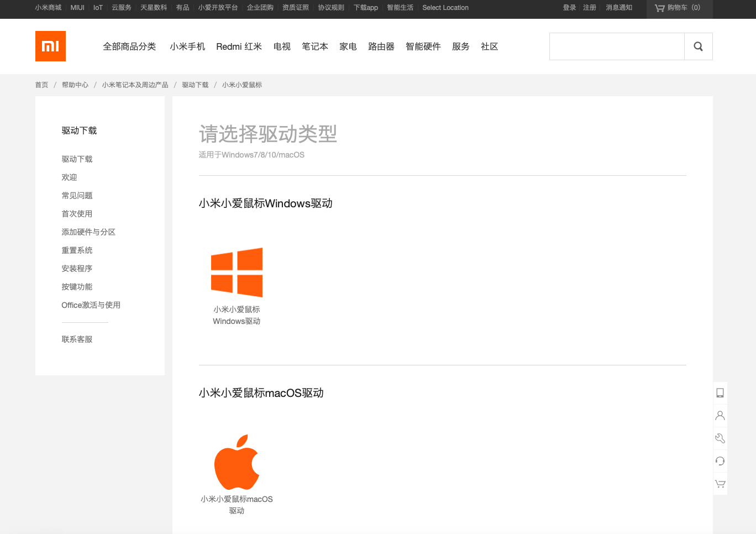Click the mobile app icon in floating sidebar
The width and height of the screenshot is (756, 534).
pos(720,392)
